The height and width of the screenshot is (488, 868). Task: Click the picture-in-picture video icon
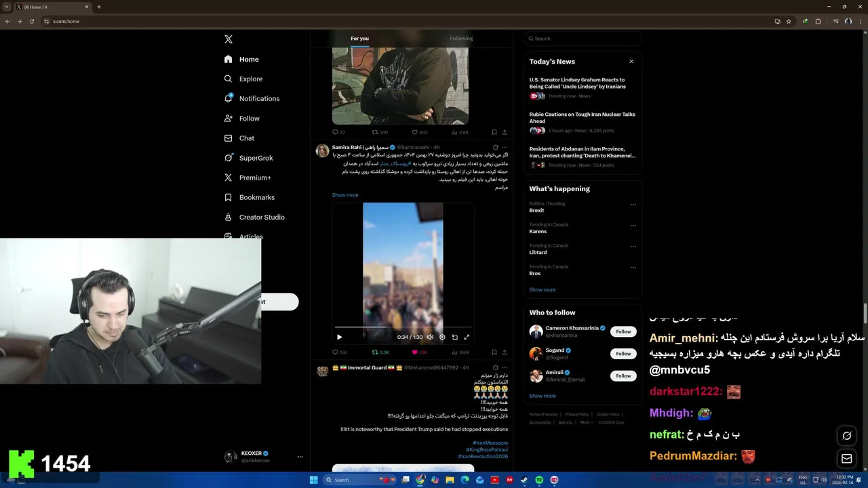point(454,337)
